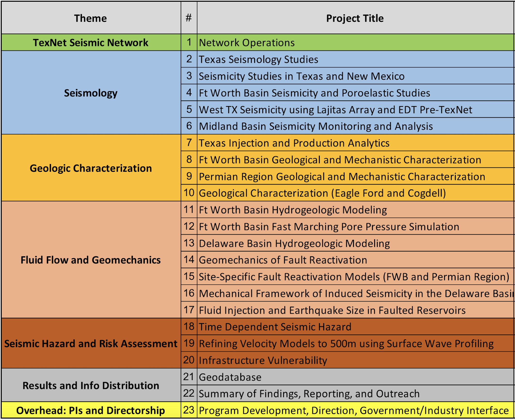Click project number 23 cell

189,410
